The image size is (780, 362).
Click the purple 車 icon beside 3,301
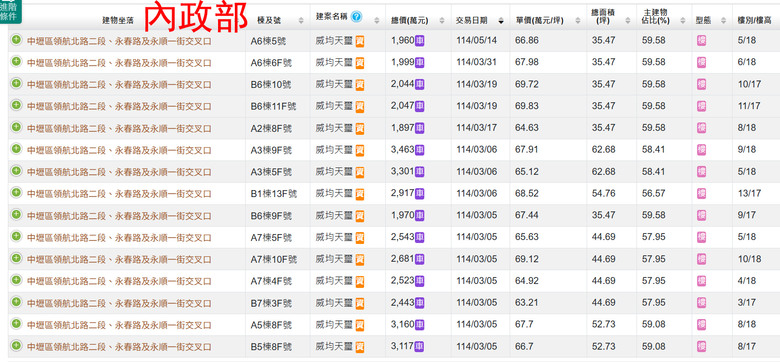[x=419, y=172]
